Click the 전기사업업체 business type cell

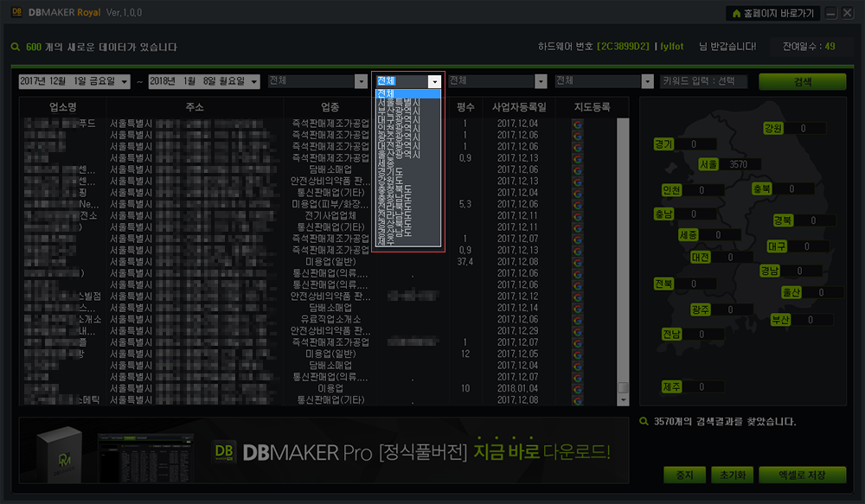330,216
